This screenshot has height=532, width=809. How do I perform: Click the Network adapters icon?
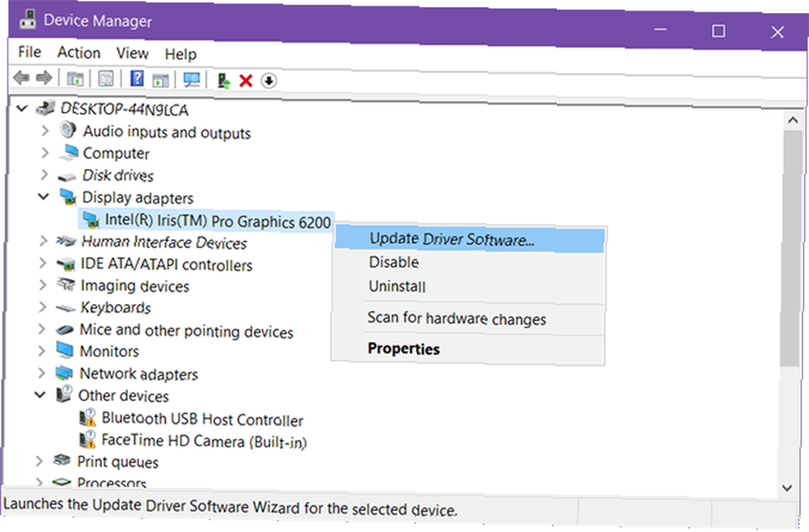pyautogui.click(x=64, y=372)
